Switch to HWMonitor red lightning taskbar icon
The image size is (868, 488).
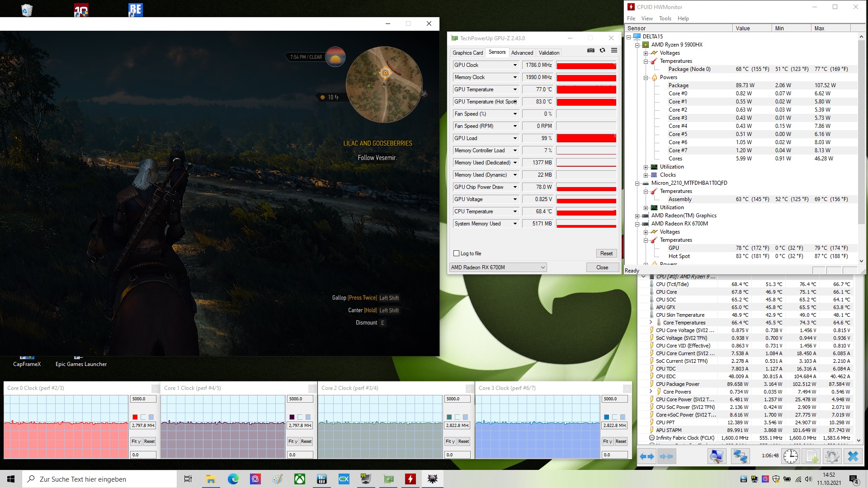coord(410,479)
